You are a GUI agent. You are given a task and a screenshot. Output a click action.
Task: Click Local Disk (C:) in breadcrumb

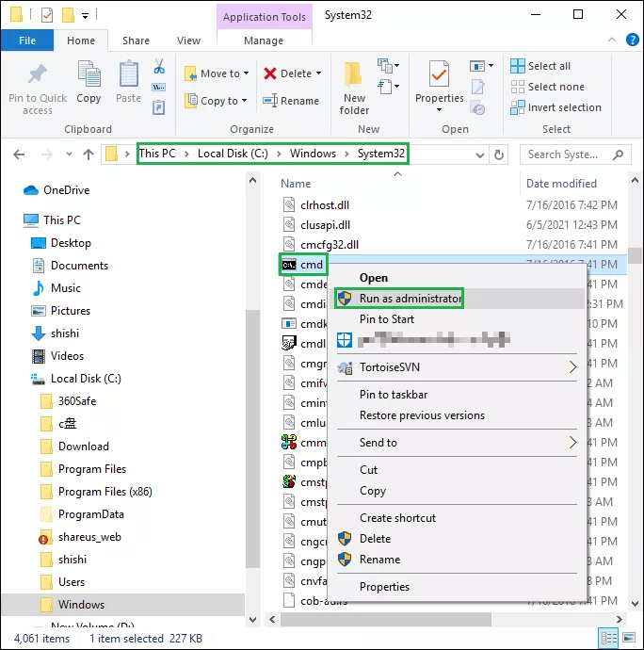click(x=233, y=154)
